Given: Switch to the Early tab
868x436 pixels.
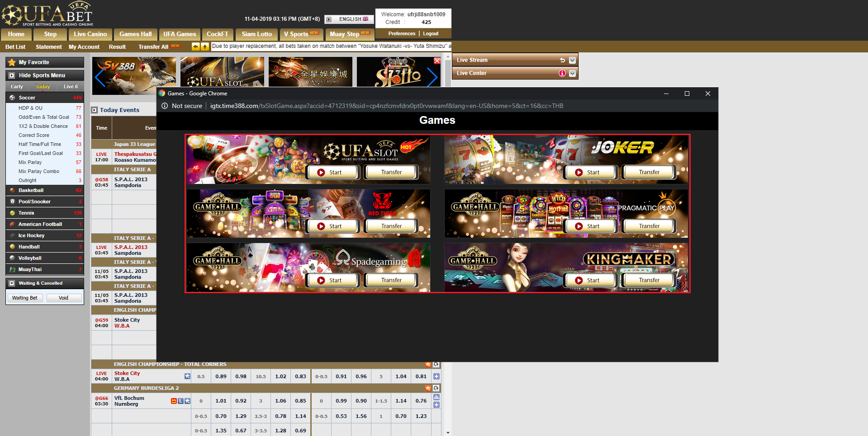Looking at the screenshot, I should pos(17,86).
